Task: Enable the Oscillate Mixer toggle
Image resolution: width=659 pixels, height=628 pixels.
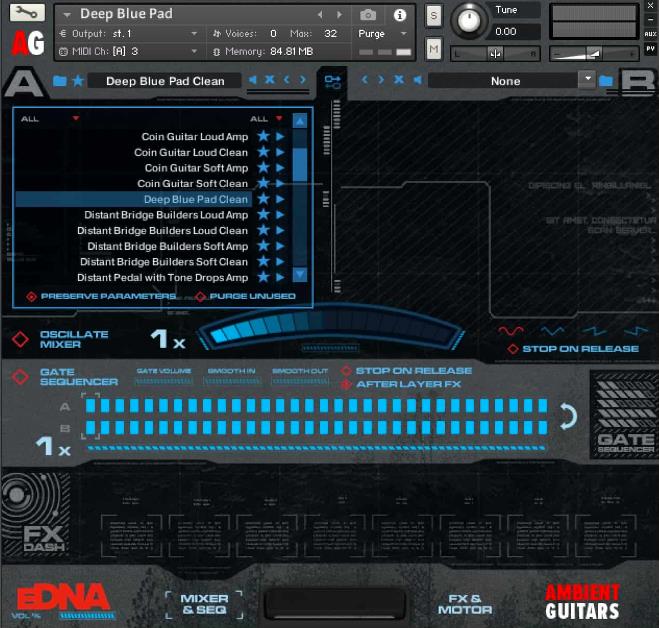Action: 20,339
